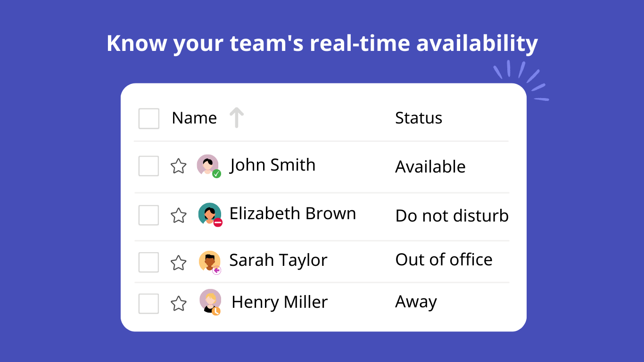The image size is (644, 362).
Task: Select the name Sarah Taylor
Action: (x=278, y=260)
